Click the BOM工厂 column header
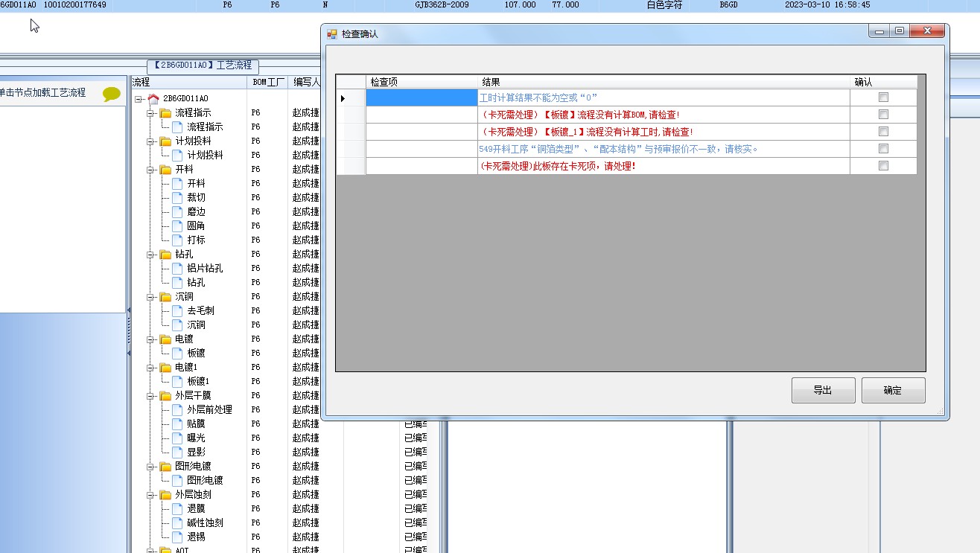 tap(267, 82)
